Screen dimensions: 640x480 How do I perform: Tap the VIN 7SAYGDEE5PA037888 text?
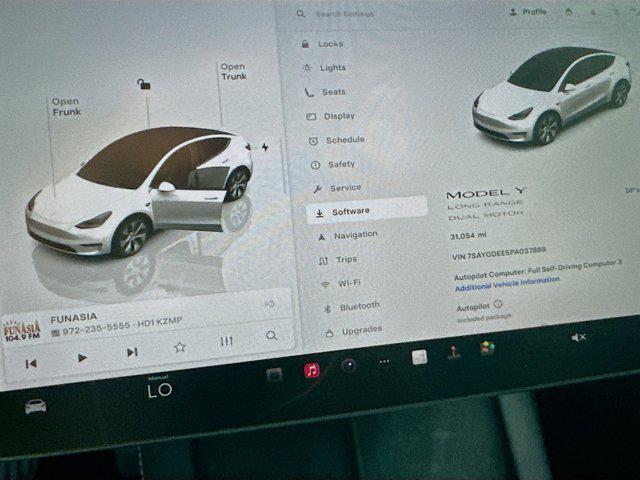point(499,253)
